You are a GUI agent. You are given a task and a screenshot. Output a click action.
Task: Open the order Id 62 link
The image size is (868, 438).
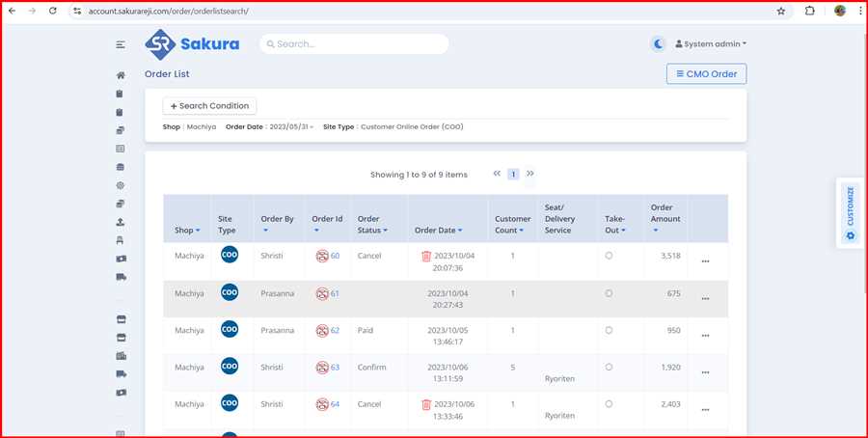coord(335,330)
